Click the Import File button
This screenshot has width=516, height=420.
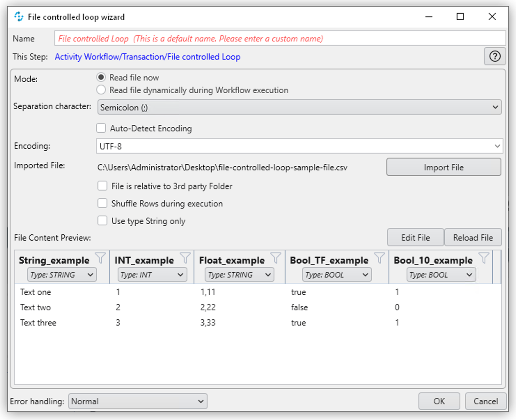click(x=443, y=167)
